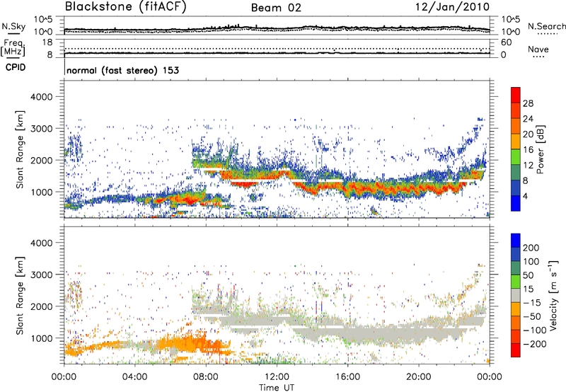Click the '3000' tick in the power panel
This screenshot has width=566, height=392.
tap(41, 129)
